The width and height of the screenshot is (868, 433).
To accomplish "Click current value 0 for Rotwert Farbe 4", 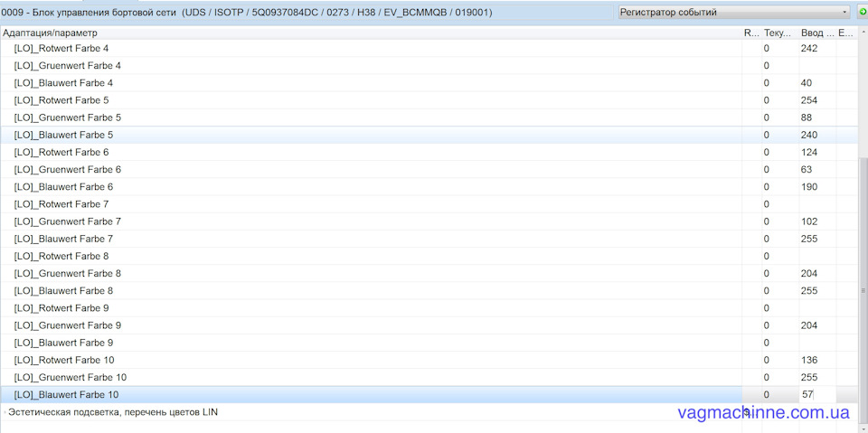I will [767, 48].
